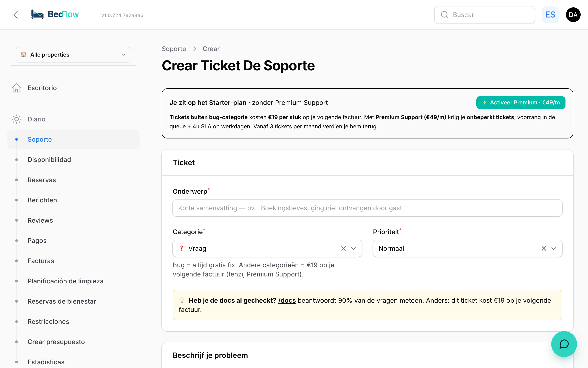Clear the Prioriteit selection with X

[x=544, y=248]
